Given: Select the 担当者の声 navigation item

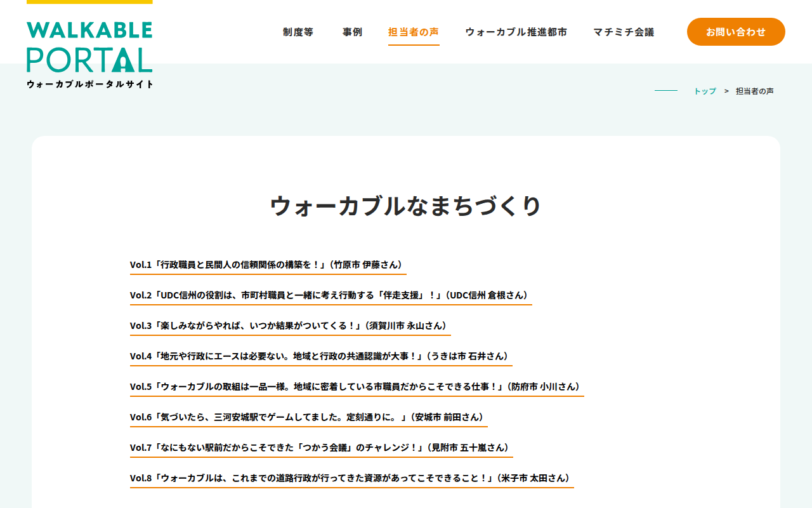Looking at the screenshot, I should 414,32.
